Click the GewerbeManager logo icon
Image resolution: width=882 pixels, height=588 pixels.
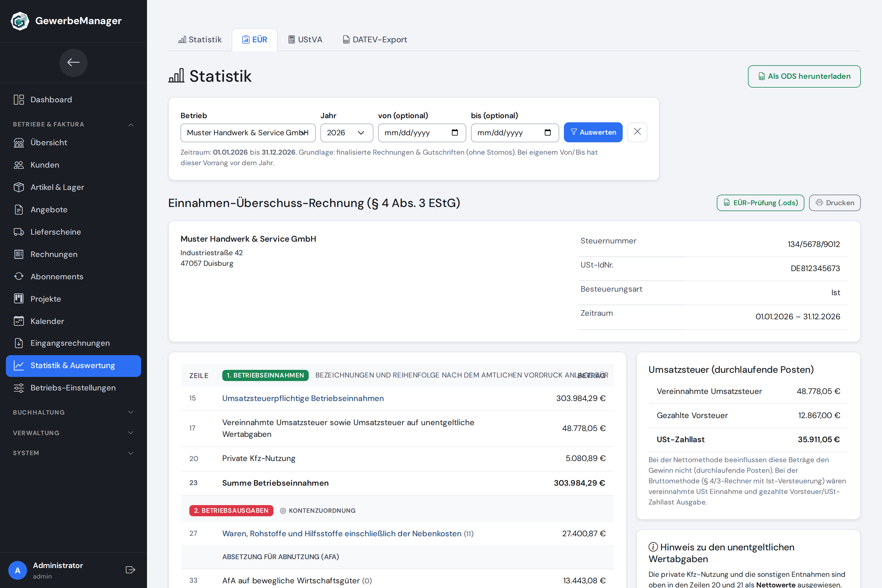[x=20, y=21]
